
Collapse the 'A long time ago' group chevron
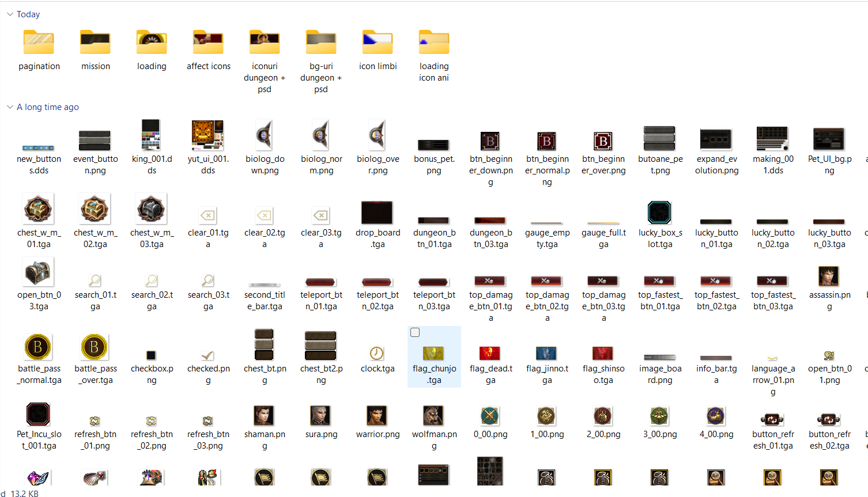(x=10, y=107)
